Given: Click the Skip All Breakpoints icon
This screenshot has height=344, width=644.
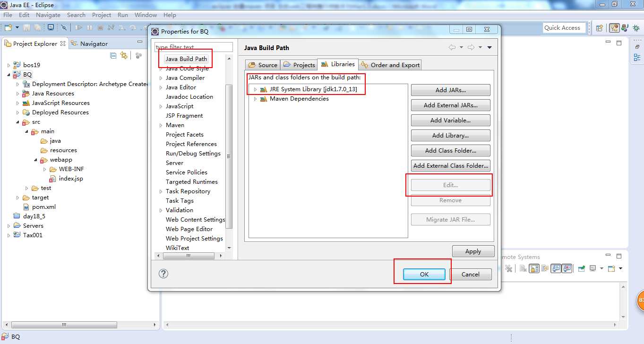Looking at the screenshot, I should (x=64, y=28).
